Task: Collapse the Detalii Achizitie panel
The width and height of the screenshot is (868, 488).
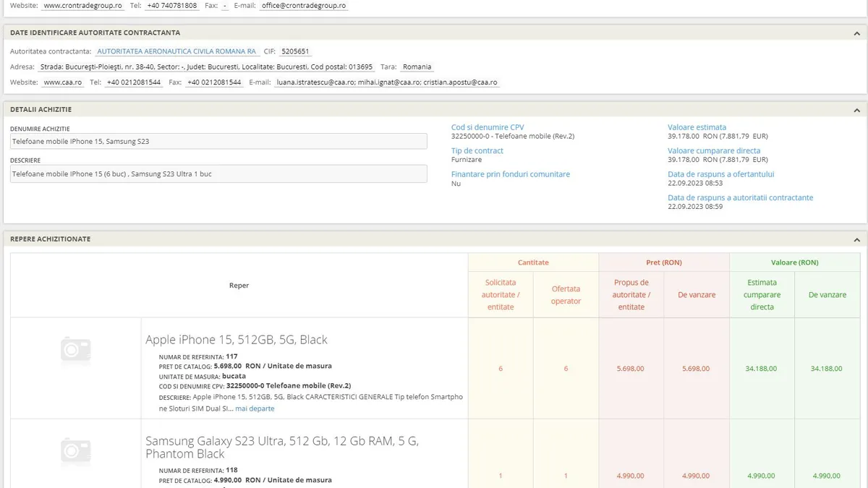Action: pyautogui.click(x=856, y=110)
